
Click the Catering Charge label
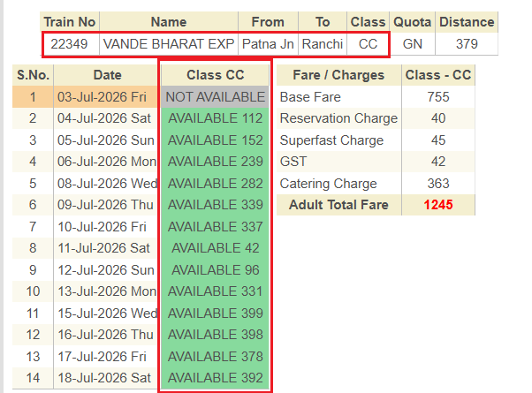click(328, 184)
